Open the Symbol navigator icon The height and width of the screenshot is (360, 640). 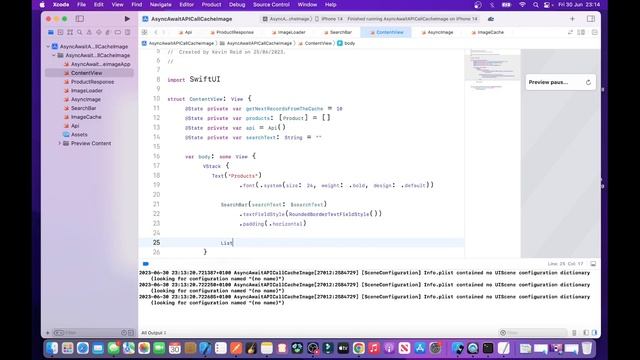point(70,32)
